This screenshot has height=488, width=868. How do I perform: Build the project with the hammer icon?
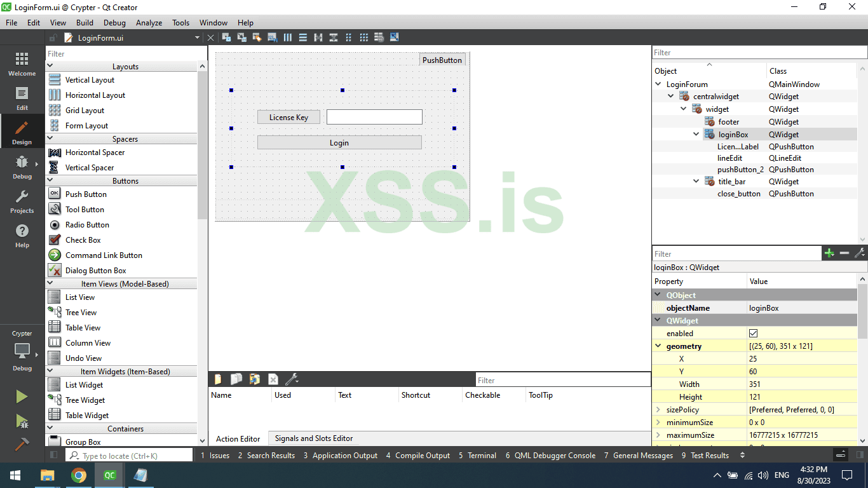pyautogui.click(x=22, y=444)
